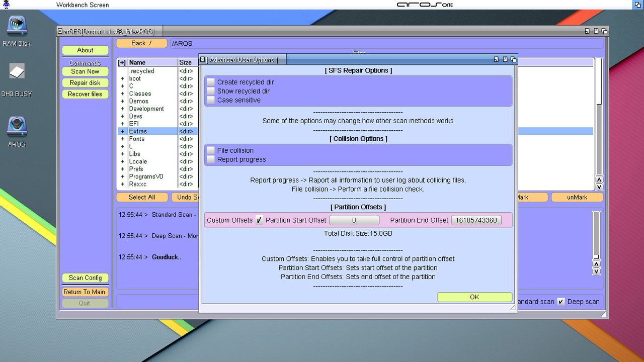Select the EFI directory row
The width and height of the screenshot is (644, 362).
tap(158, 124)
